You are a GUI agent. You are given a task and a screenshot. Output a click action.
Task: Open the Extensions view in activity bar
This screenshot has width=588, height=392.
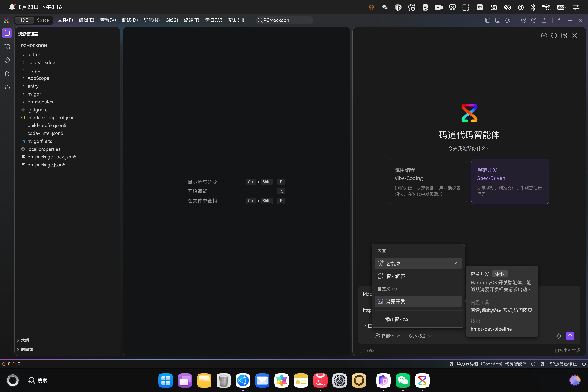[x=7, y=87]
